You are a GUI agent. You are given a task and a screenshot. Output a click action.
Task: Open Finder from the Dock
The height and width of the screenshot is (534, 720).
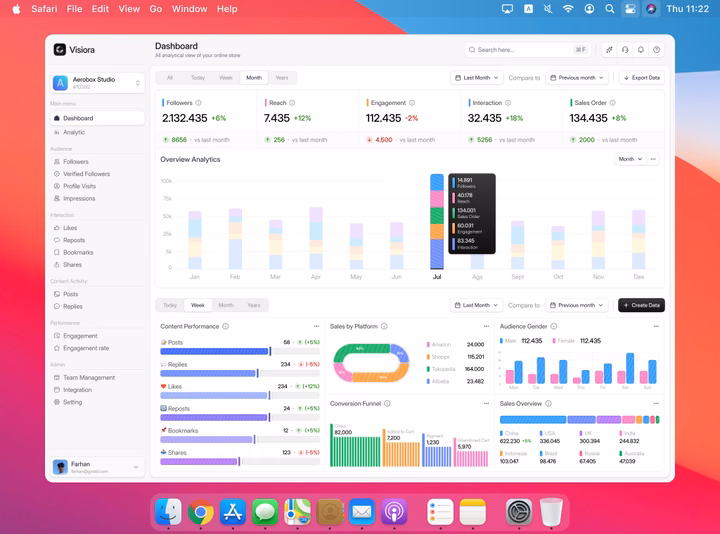pyautogui.click(x=169, y=512)
